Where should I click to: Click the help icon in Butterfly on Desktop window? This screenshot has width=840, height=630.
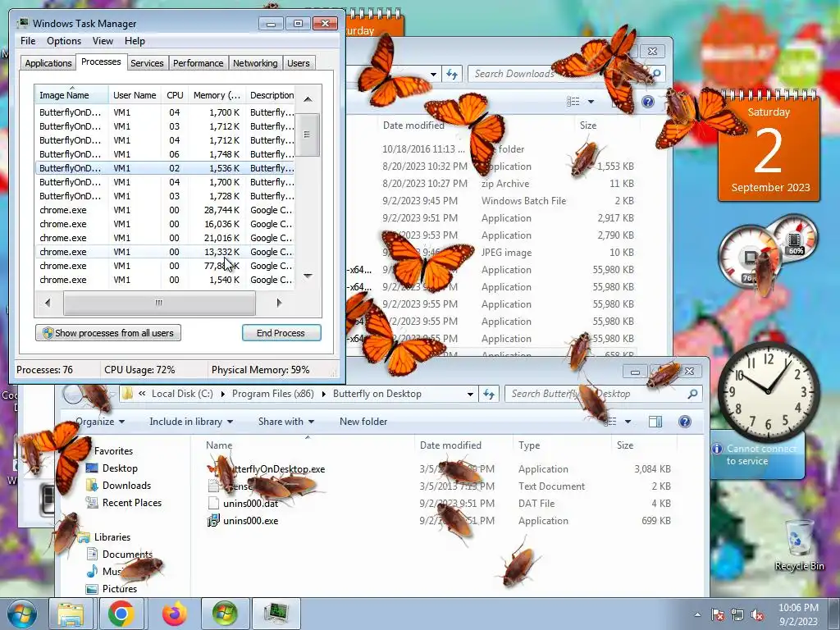point(685,422)
